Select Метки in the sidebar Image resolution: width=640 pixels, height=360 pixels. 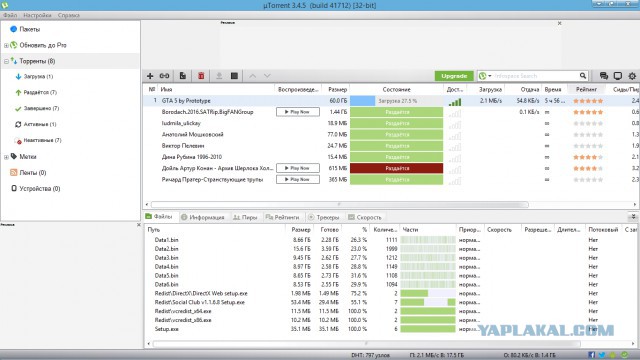point(28,157)
